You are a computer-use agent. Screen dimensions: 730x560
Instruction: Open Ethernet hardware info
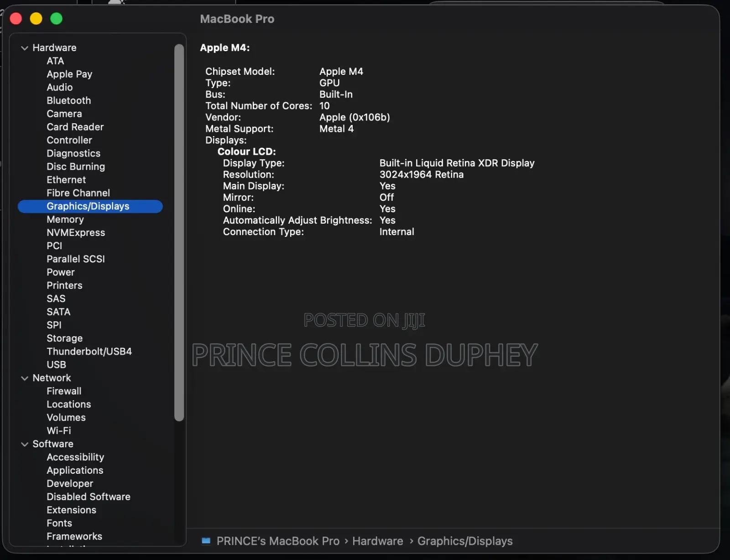(66, 180)
